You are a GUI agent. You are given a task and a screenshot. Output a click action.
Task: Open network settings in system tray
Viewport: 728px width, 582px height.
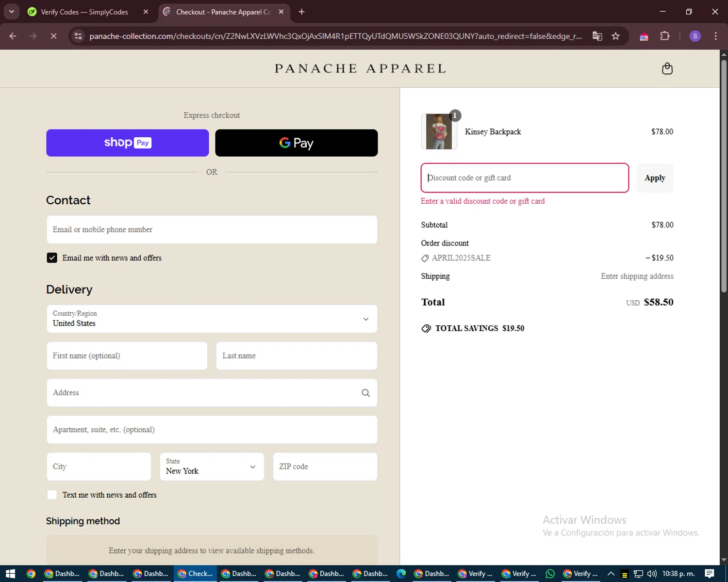pyautogui.click(x=638, y=574)
